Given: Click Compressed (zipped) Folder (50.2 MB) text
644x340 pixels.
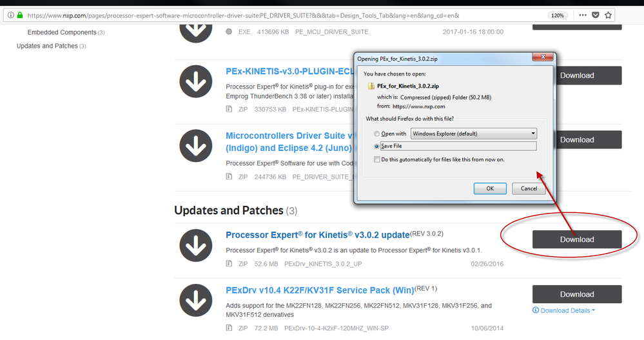Looking at the screenshot, I should click(x=445, y=97).
